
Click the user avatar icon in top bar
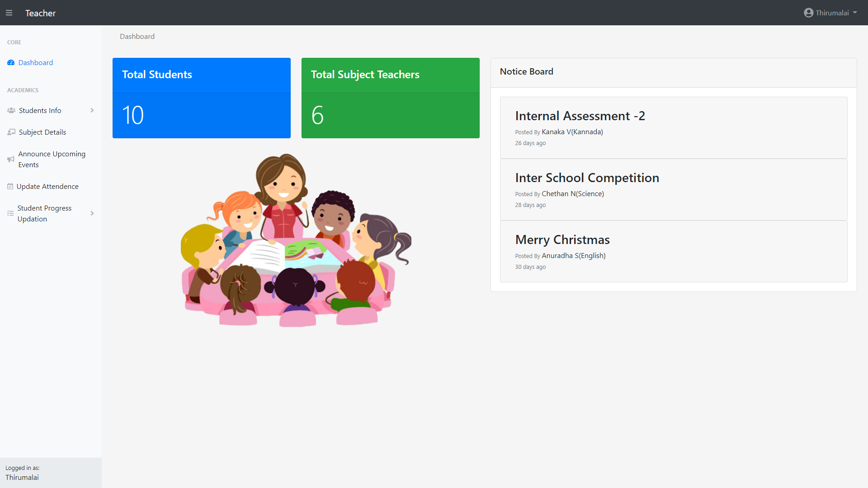click(808, 13)
